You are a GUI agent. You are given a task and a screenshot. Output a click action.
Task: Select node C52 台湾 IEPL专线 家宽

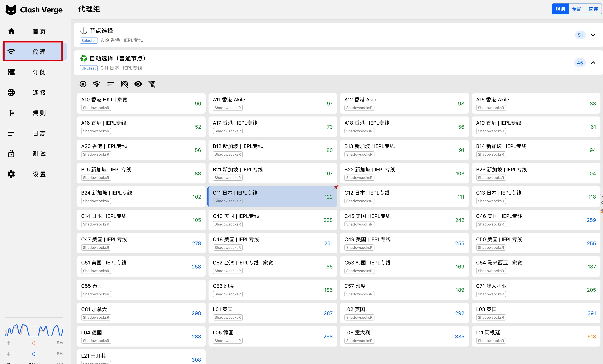272,266
